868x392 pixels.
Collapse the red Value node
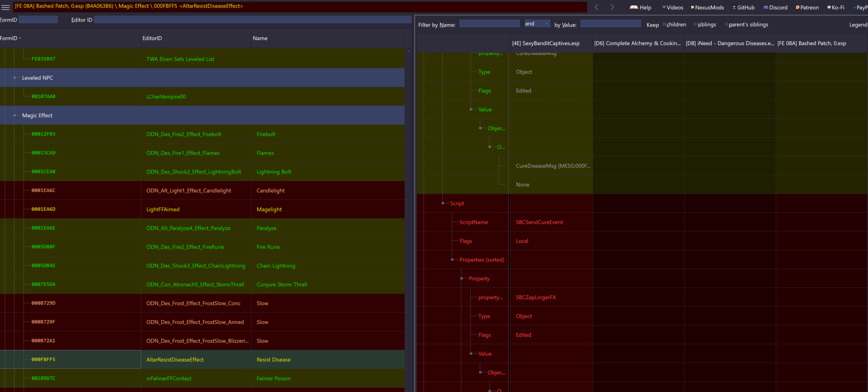pos(471,354)
